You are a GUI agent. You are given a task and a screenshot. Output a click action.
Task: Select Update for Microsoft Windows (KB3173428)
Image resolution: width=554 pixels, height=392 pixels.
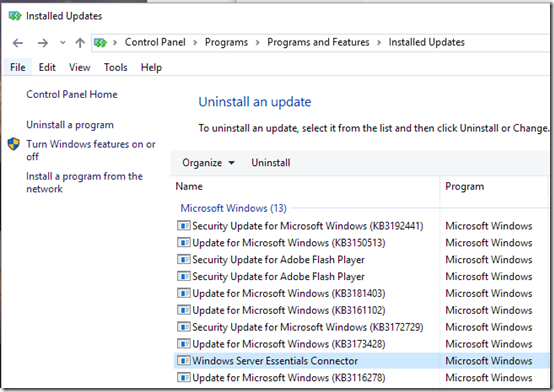tap(289, 344)
